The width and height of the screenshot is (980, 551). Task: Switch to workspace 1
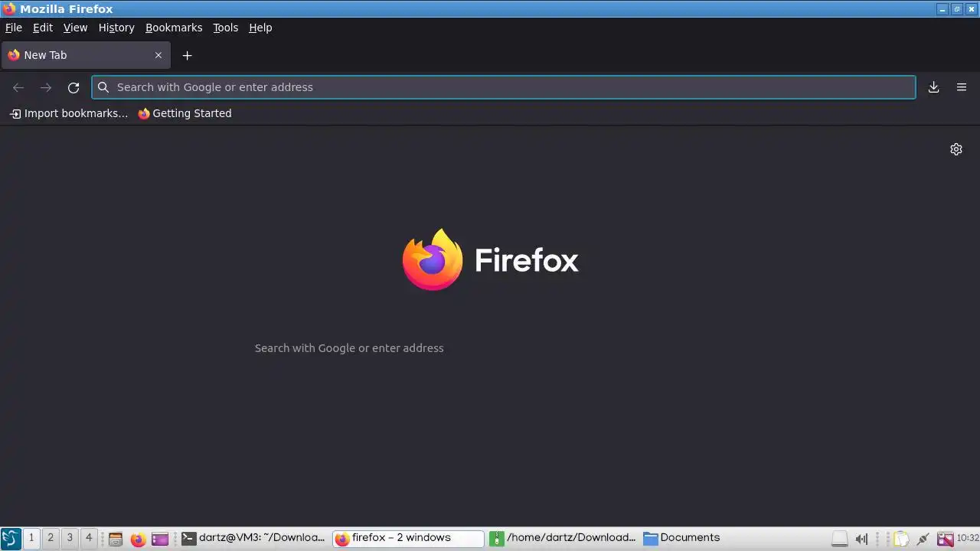31,538
